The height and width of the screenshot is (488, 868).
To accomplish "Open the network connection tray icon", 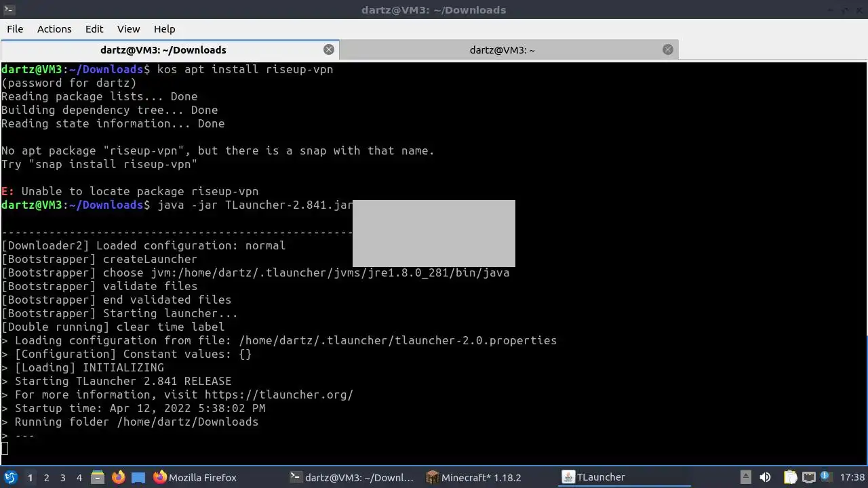I will tap(808, 477).
